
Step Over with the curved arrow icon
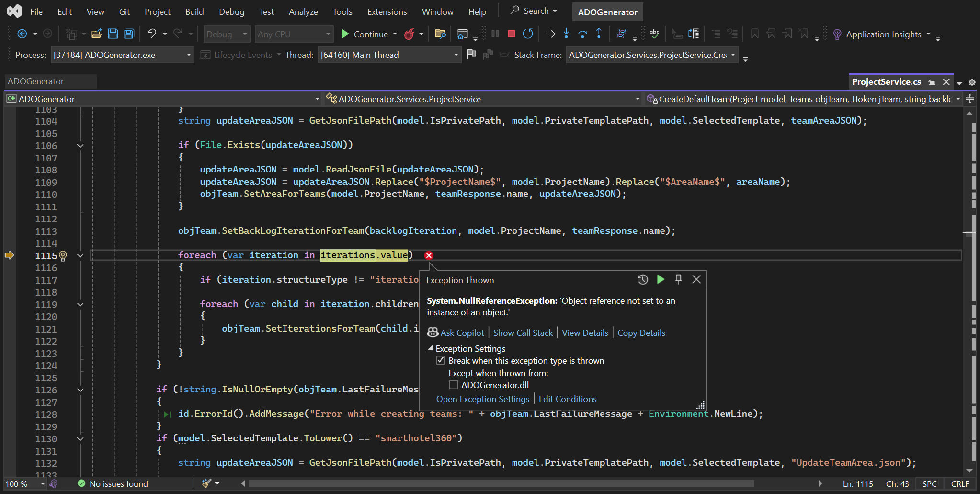tap(582, 34)
